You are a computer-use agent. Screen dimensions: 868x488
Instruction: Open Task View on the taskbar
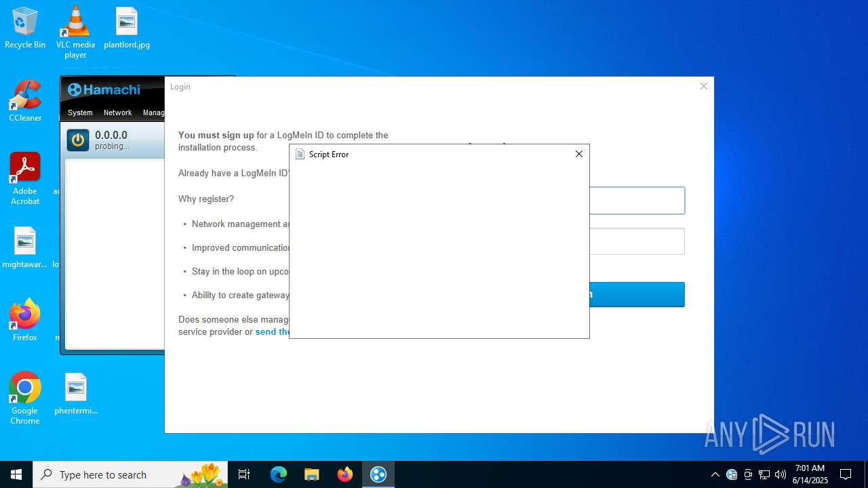pyautogui.click(x=245, y=474)
